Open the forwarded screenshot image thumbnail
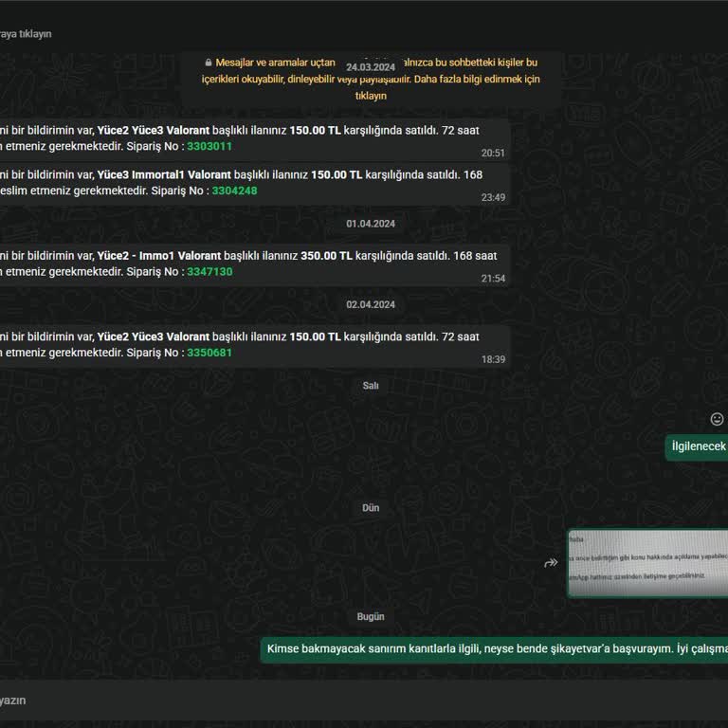 [x=647, y=563]
